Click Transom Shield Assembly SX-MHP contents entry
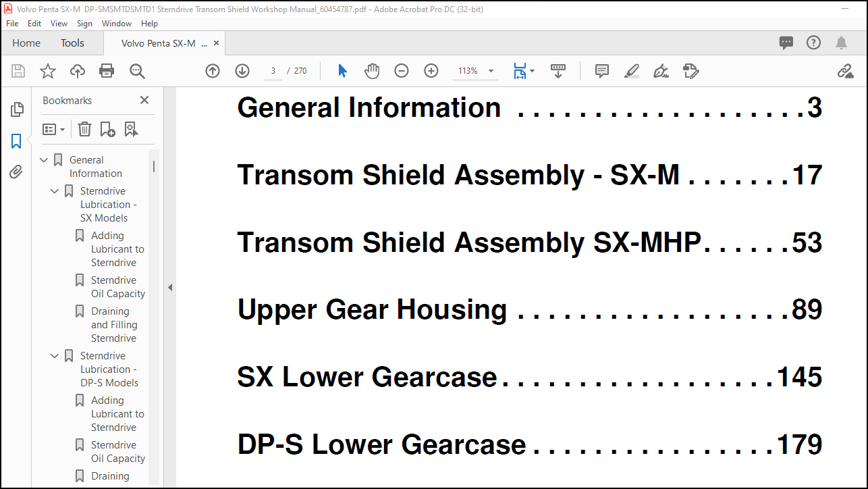Image resolution: width=868 pixels, height=489 pixels. click(x=530, y=242)
